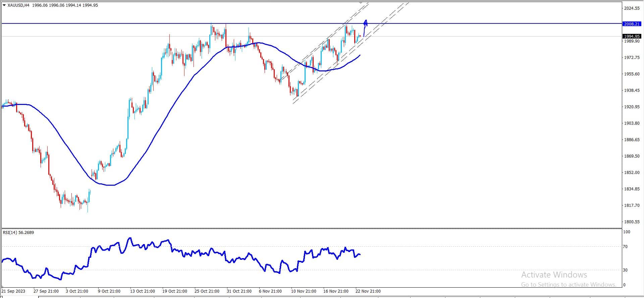The height and width of the screenshot is (298, 644).
Task: Click the 1972.75 price scale value
Action: 632,58
